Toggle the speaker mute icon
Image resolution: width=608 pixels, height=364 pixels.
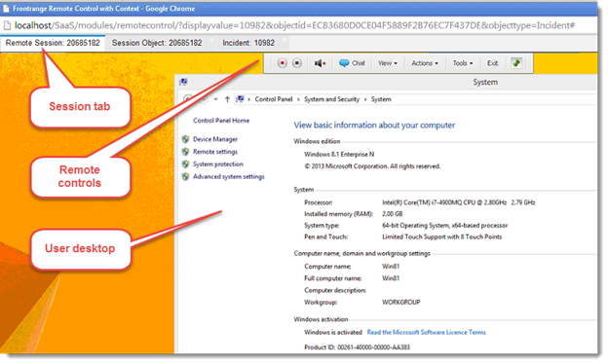point(320,63)
